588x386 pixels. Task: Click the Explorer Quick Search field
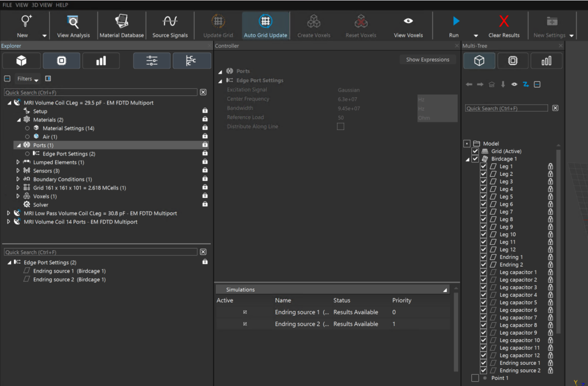[x=100, y=93]
